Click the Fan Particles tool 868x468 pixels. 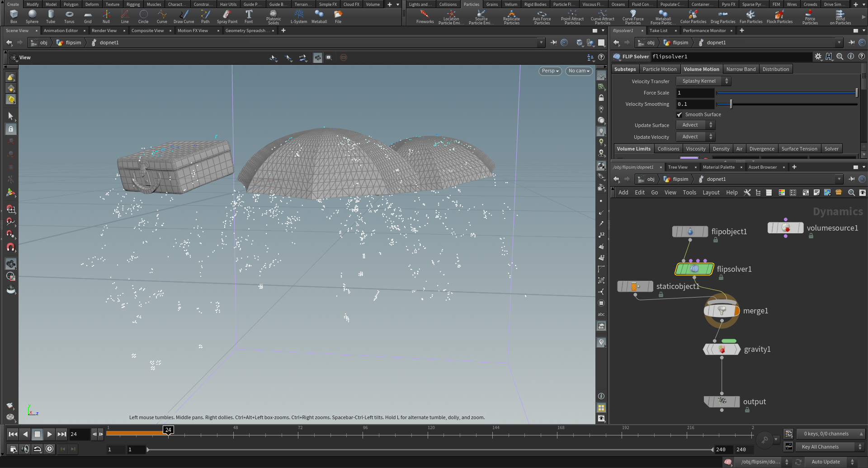[751, 17]
